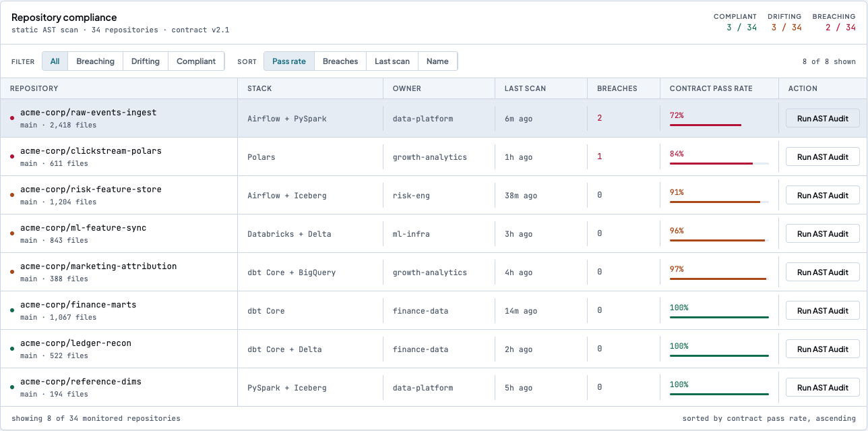The width and height of the screenshot is (868, 431).
Task: Sort by Name
Action: (x=437, y=61)
